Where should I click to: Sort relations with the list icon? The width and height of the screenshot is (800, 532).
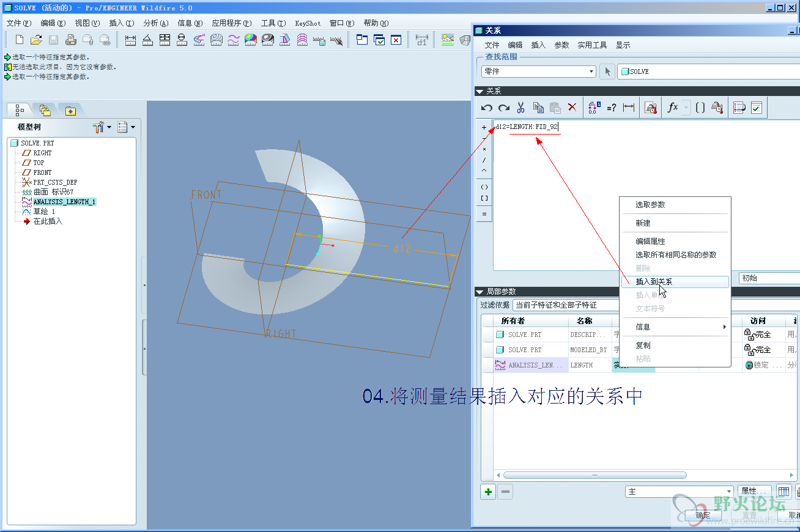pyautogui.click(x=739, y=108)
